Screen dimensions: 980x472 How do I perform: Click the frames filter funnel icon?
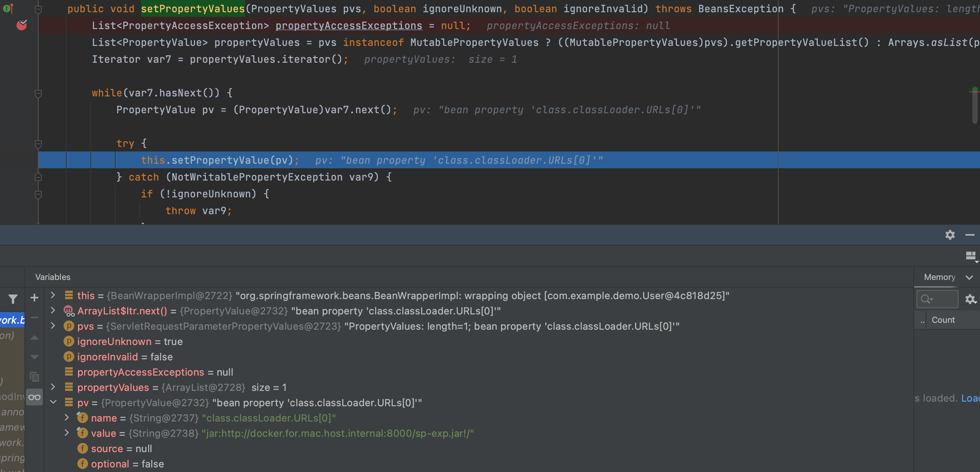[13, 299]
